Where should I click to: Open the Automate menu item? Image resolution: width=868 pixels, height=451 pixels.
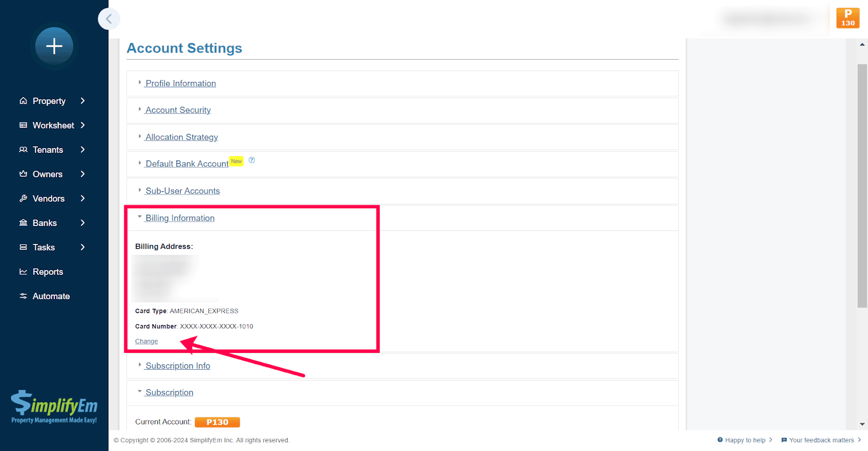pyautogui.click(x=51, y=296)
